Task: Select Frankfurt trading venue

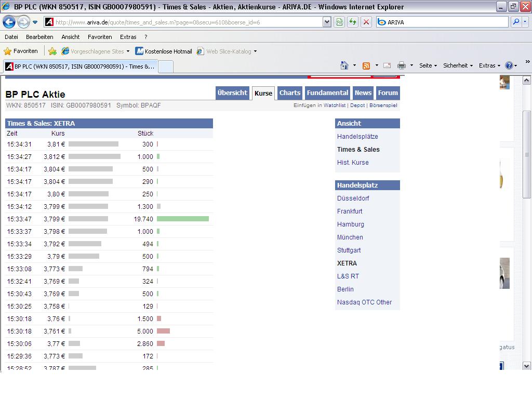Action: (x=350, y=211)
